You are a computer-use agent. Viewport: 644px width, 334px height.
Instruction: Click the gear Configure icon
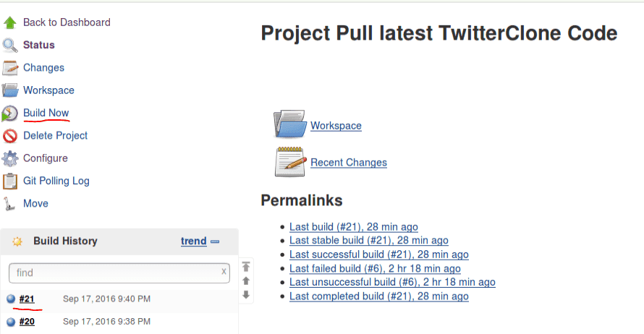pos(10,158)
